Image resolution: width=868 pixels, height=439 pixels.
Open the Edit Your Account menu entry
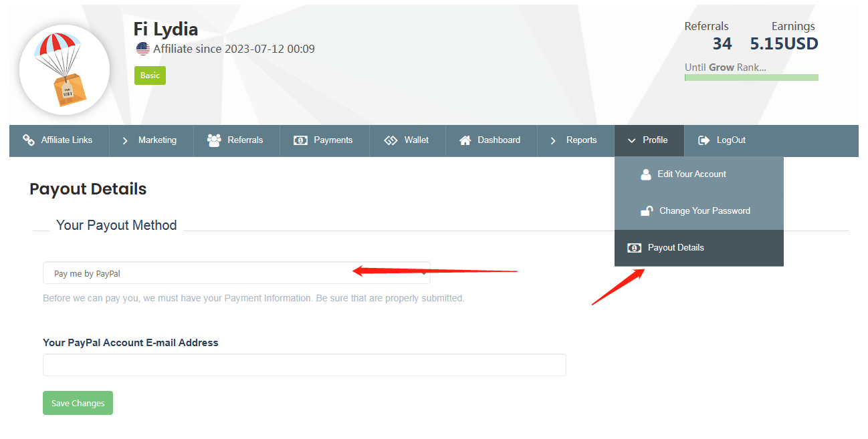pyautogui.click(x=691, y=174)
